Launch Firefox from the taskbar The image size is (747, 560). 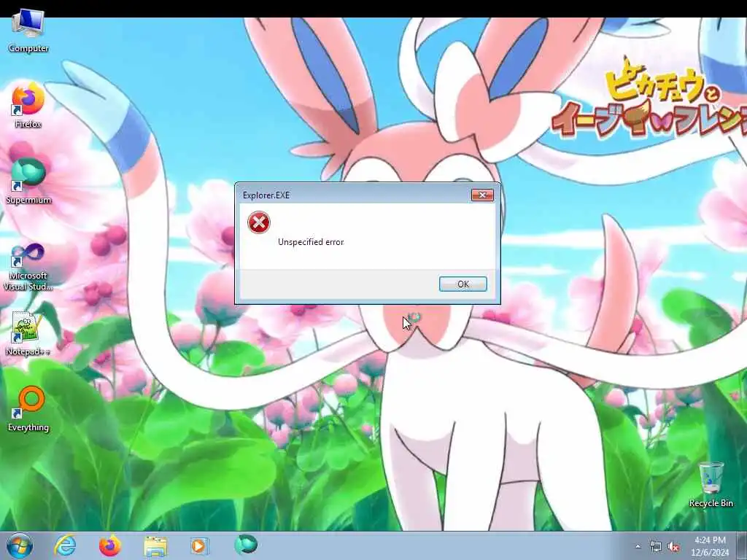[110, 545]
